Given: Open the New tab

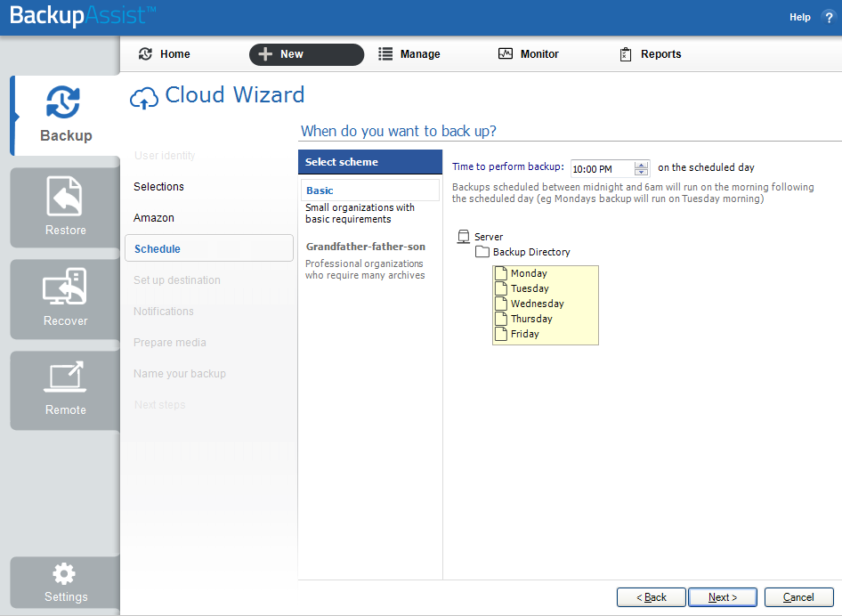Looking at the screenshot, I should pyautogui.click(x=306, y=54).
